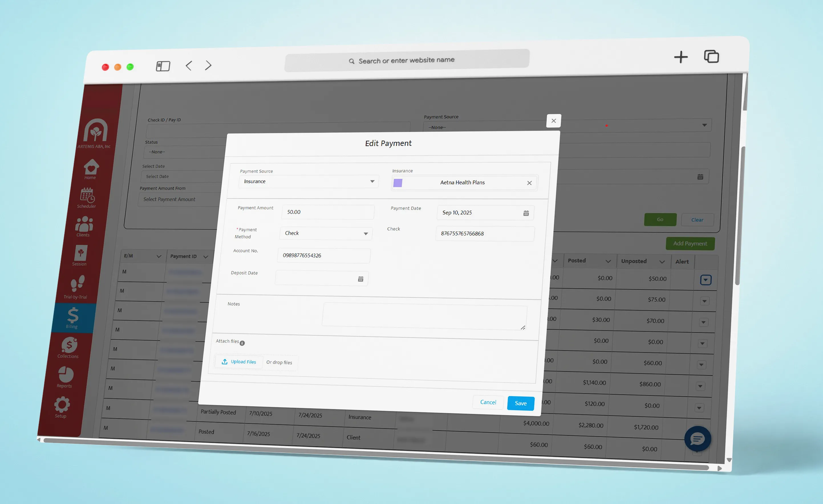Open the Reports sidebar item
This screenshot has height=504, width=823.
click(x=65, y=377)
